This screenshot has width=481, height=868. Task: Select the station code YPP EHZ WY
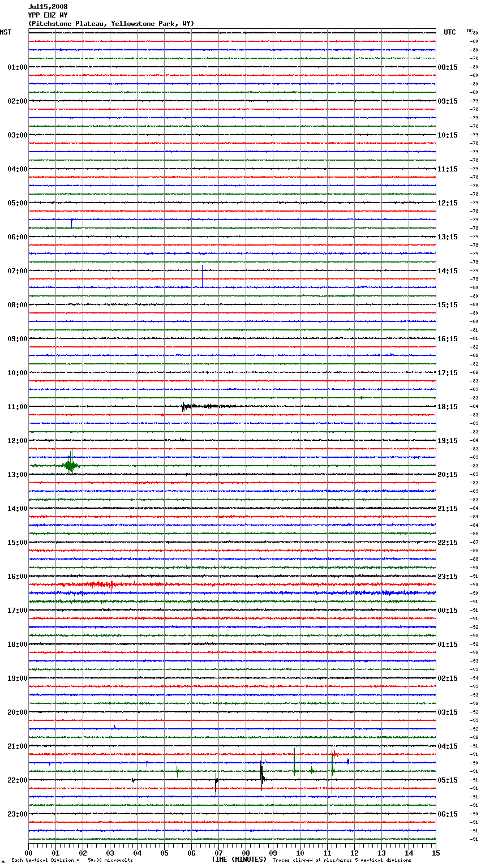pos(48,15)
